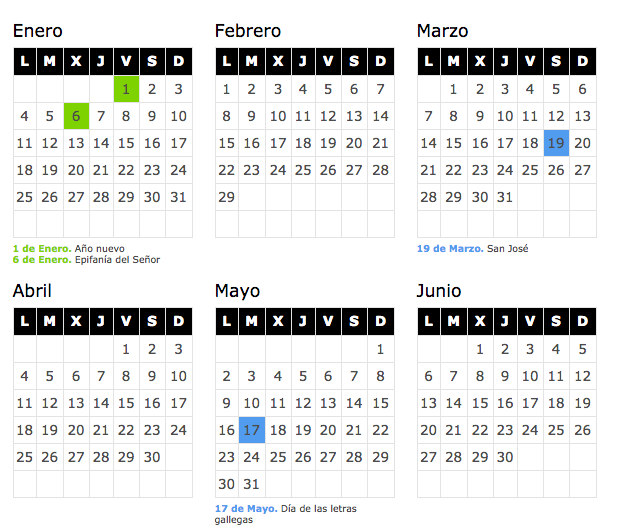This screenshot has height=530, width=628.
Task: Click '17 de Mayo' letras gallegas label
Action: (x=246, y=508)
